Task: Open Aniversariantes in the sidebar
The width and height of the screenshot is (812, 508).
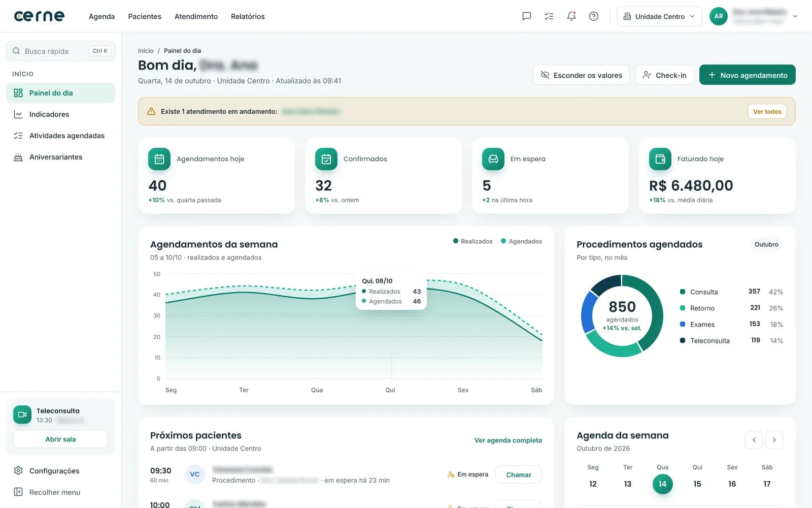Action: coord(60,157)
